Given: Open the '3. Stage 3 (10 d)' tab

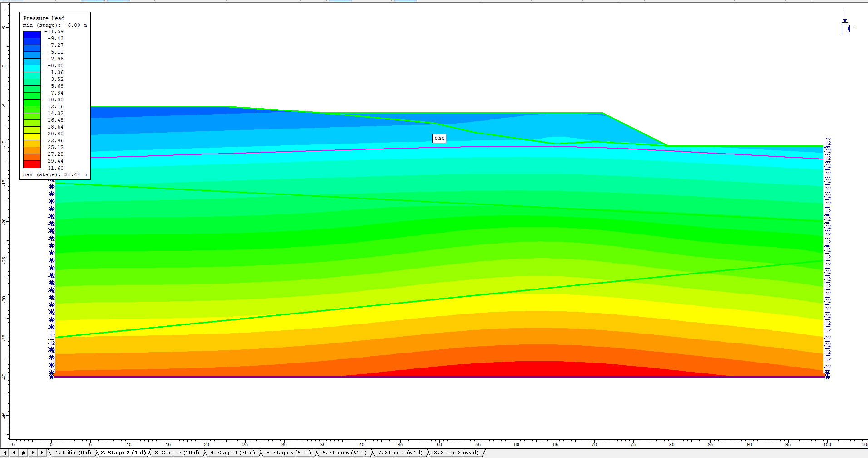Looking at the screenshot, I should pyautogui.click(x=176, y=453).
